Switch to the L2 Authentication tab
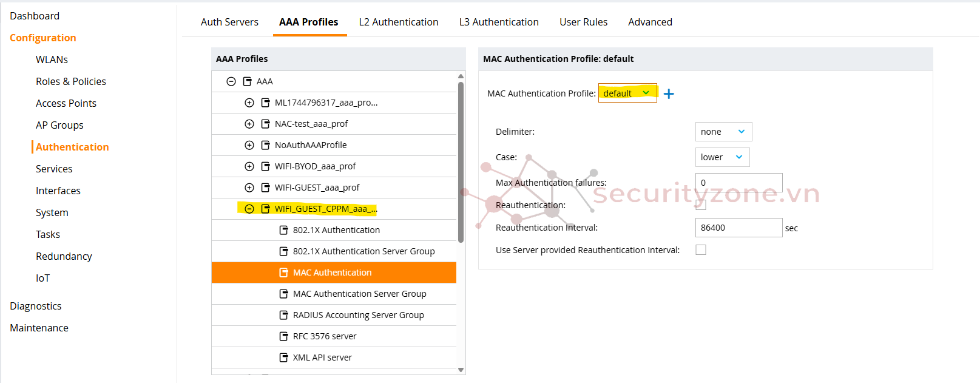 click(399, 22)
